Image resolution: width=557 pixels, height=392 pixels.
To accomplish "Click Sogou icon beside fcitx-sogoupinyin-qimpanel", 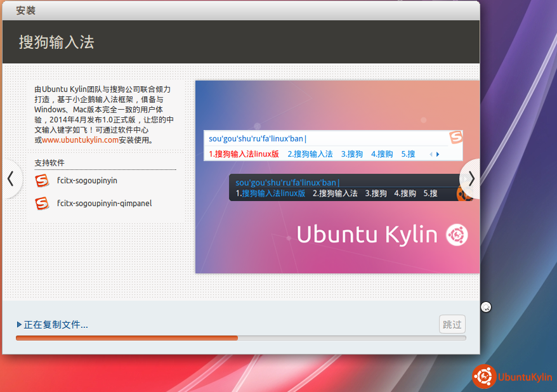I will tap(42, 204).
